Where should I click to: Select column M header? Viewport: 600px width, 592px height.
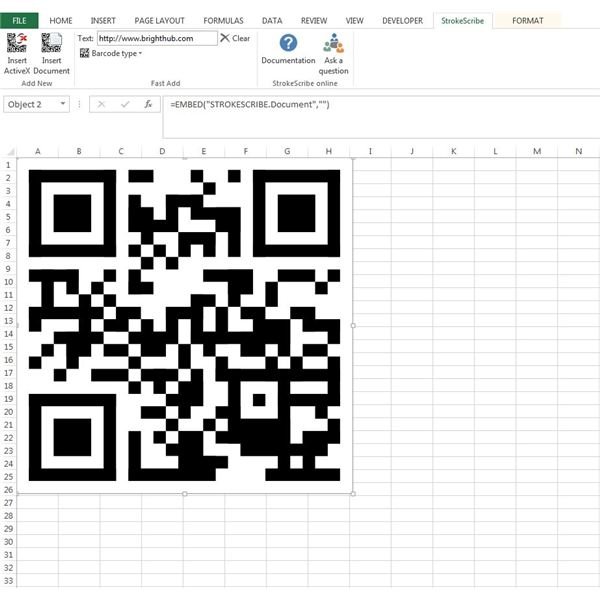pyautogui.click(x=537, y=151)
